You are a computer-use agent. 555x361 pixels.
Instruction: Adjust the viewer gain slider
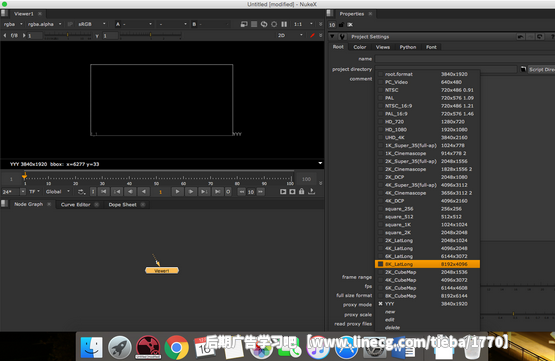click(x=67, y=35)
